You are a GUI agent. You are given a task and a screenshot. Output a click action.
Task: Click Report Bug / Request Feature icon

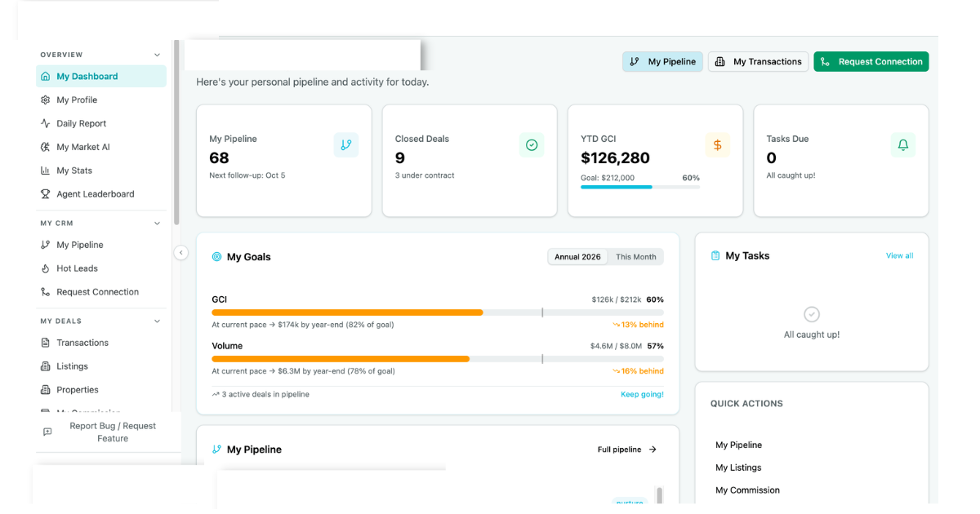[47, 432]
